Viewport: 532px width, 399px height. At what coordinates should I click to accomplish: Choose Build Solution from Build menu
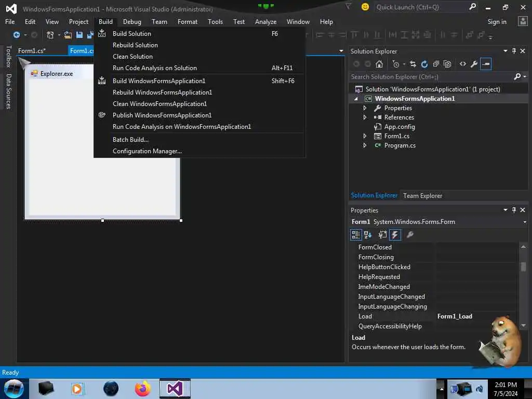pyautogui.click(x=199, y=34)
